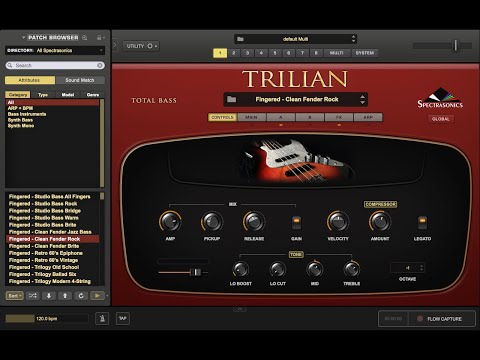
Task: Open the Patch Browser header triangle menu
Action: point(23,38)
